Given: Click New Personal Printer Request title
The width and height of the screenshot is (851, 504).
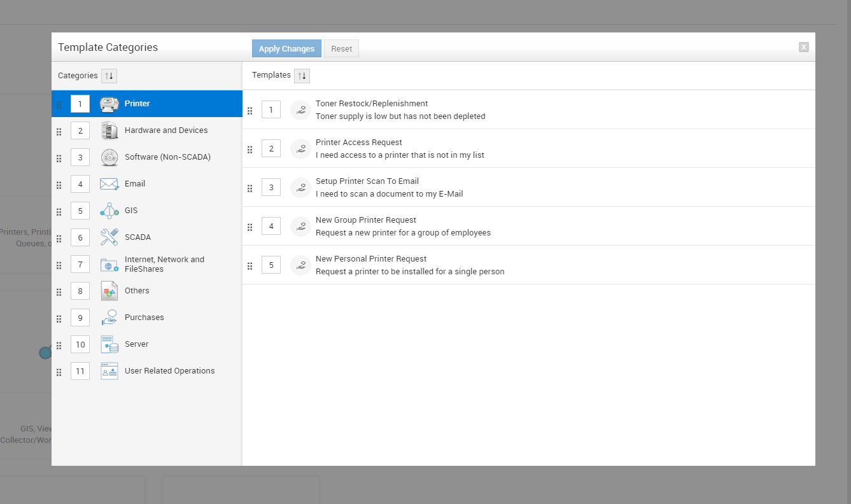Looking at the screenshot, I should click(x=371, y=259).
